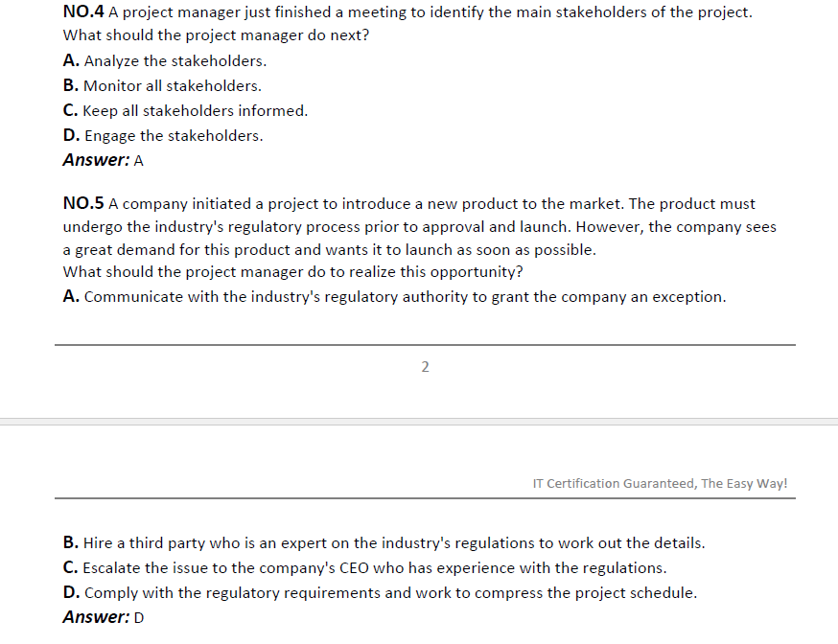Click header 'IT Certification Guaranteed, The Easy Way!'
This screenshot has width=838, height=644.
pyautogui.click(x=660, y=483)
